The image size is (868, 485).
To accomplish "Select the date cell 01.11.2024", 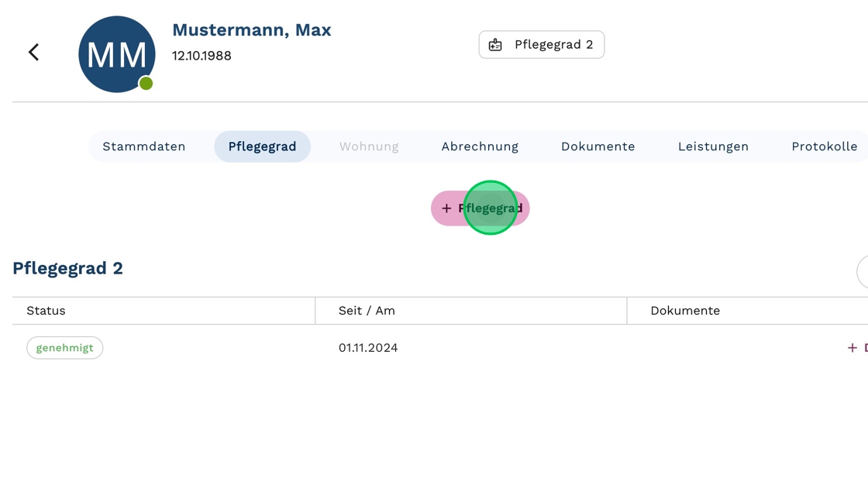I will pyautogui.click(x=368, y=348).
